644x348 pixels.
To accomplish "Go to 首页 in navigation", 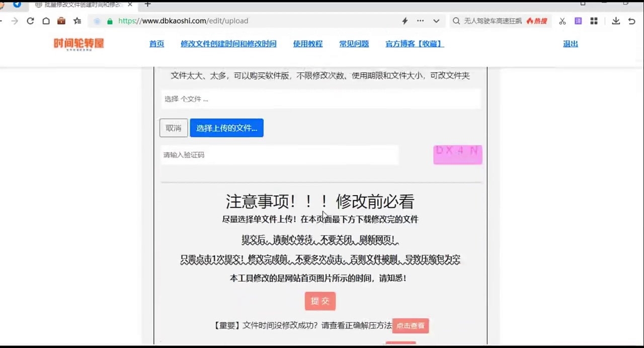I will point(156,44).
